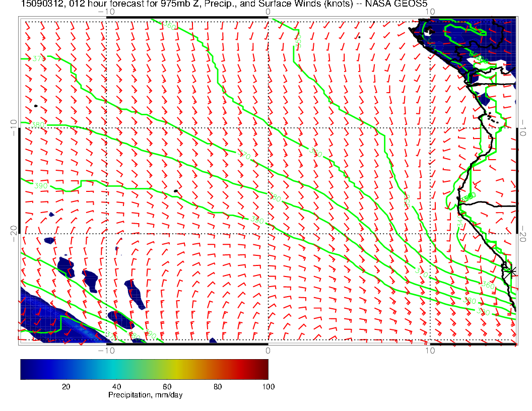Click the "Precipitation, mm/day" colorbar caption
The height and width of the screenshot is (411, 532).
[146, 395]
